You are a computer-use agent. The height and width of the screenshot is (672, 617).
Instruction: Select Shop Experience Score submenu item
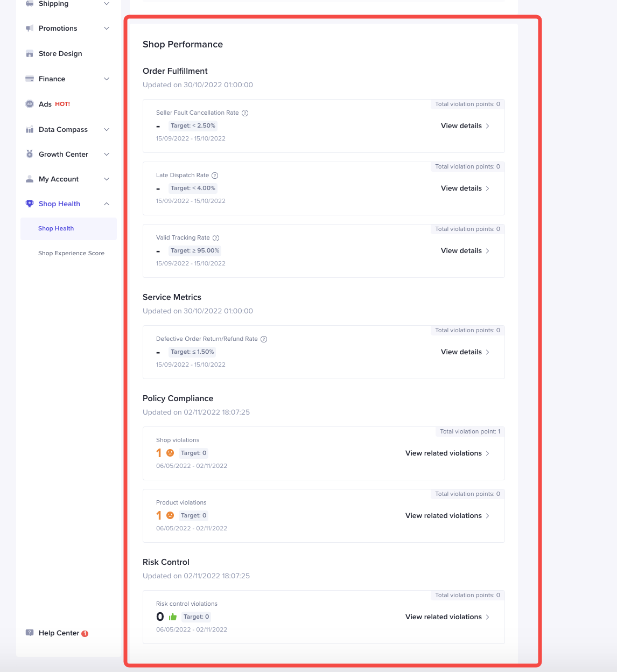pyautogui.click(x=71, y=253)
